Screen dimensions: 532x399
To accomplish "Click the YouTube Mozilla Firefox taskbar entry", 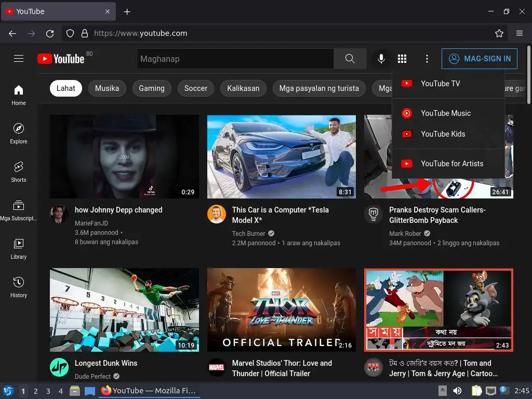I will (149, 391).
